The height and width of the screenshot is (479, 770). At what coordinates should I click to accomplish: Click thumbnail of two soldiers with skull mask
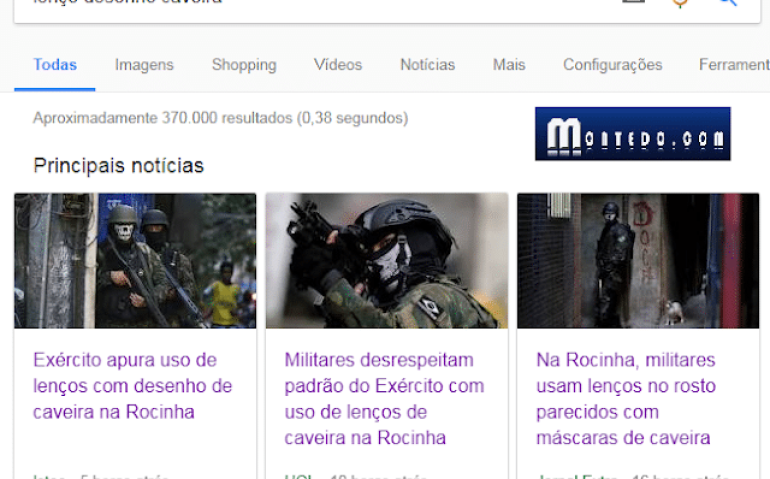tap(135, 260)
